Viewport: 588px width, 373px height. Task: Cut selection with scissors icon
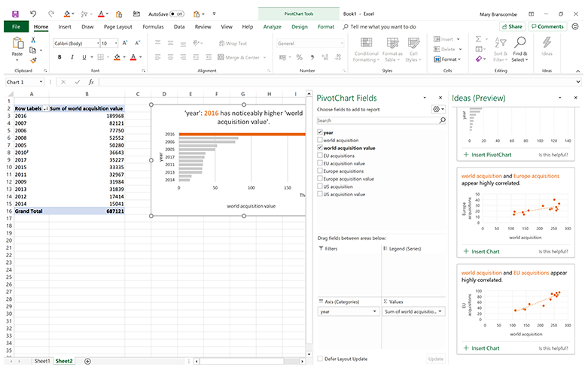(33, 40)
